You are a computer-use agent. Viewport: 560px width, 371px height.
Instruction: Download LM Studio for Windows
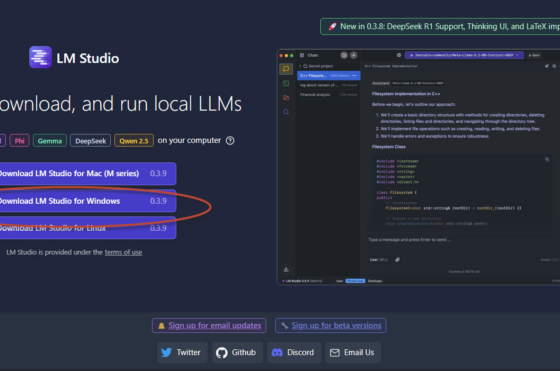pos(88,201)
